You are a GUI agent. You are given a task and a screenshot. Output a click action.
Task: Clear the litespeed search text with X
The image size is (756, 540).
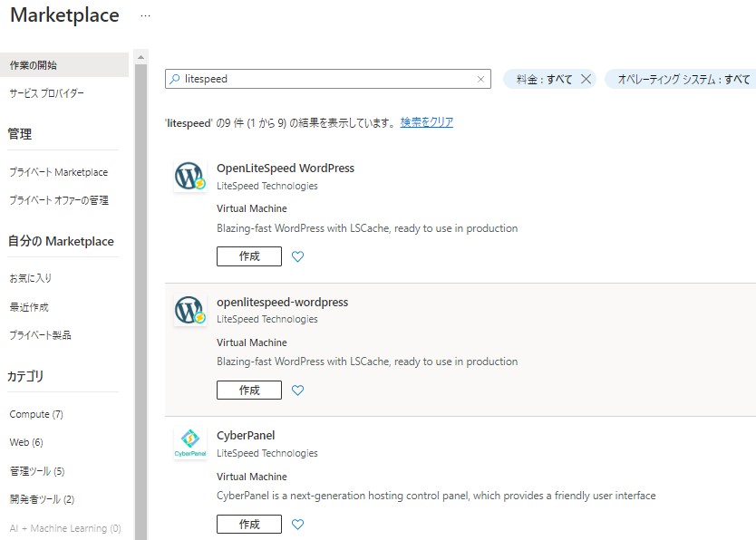480,79
